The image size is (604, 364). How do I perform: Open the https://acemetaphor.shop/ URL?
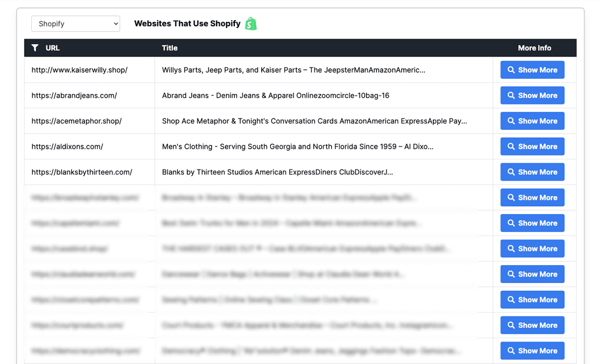77,121
